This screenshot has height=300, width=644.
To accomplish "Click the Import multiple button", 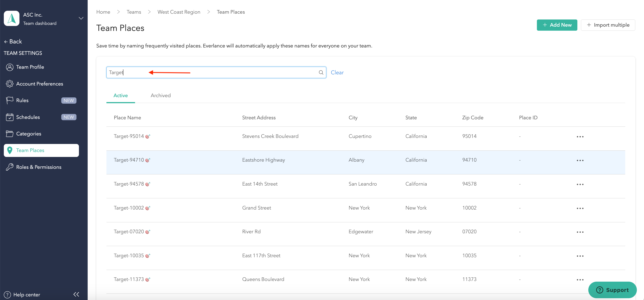I will [x=608, y=25].
